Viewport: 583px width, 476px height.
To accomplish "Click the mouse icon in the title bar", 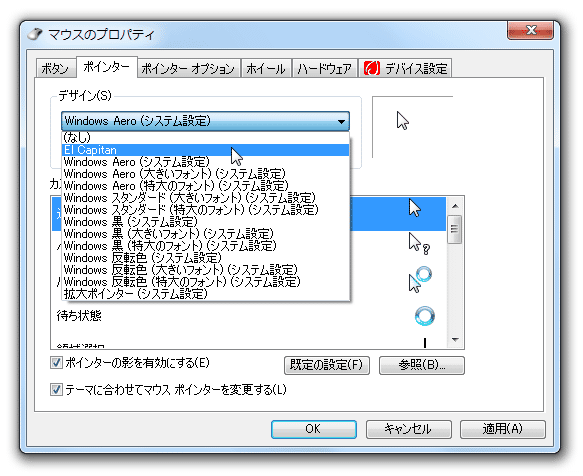I will pos(35,34).
